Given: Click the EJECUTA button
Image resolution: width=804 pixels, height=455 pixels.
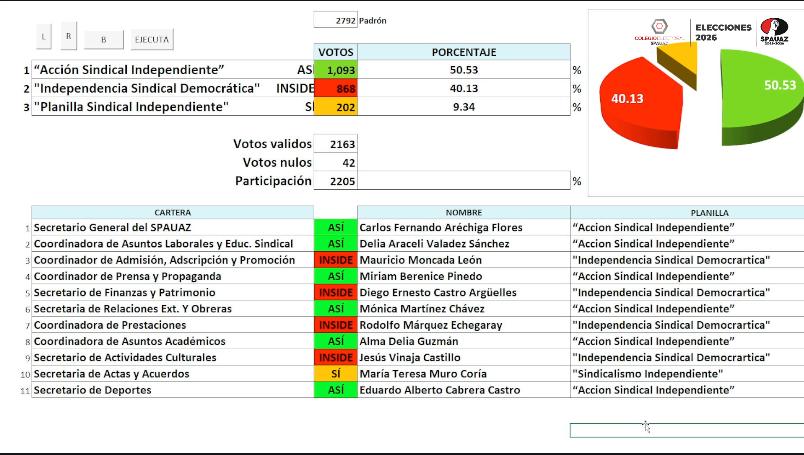Looking at the screenshot, I should click(x=152, y=39).
